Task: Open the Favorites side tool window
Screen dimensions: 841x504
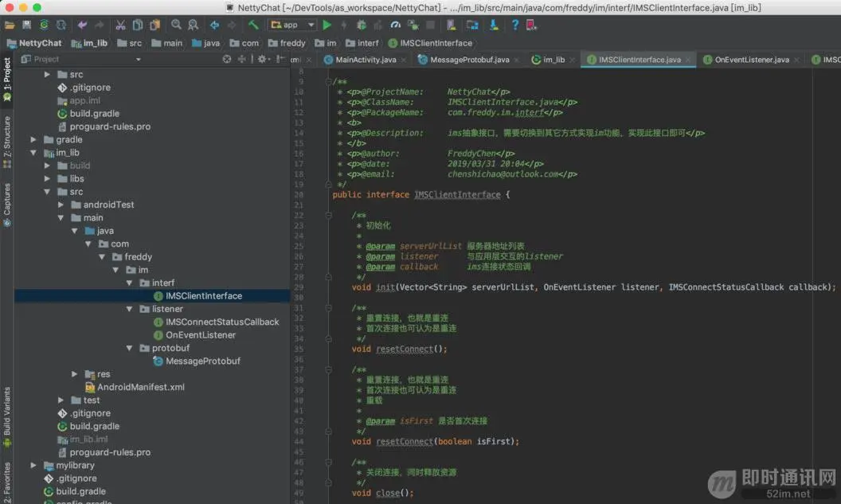Action: click(7, 481)
